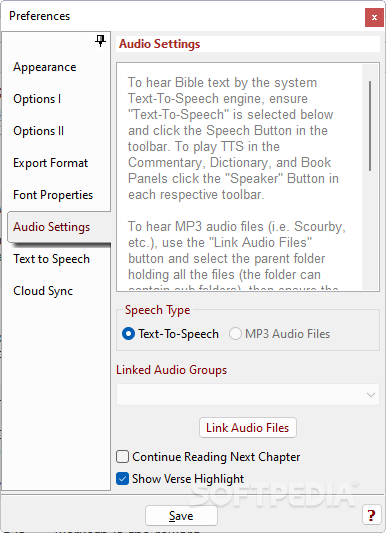Switch to Options II tab
Screen dimensions: 386x533
(38, 131)
